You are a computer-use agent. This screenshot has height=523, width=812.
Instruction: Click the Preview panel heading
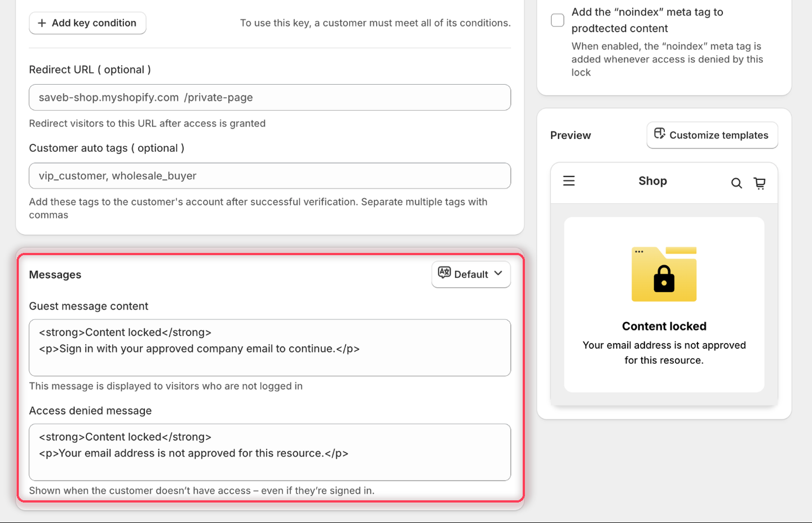click(x=571, y=135)
